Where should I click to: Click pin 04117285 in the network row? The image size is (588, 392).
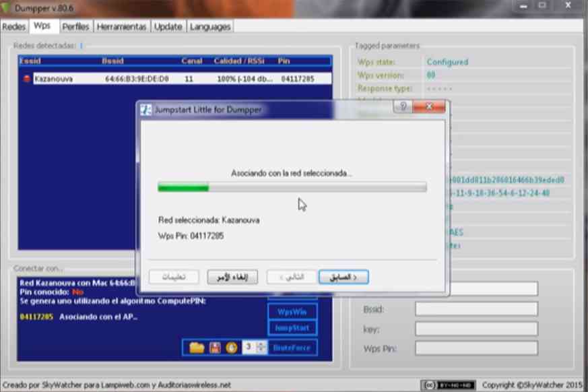pos(298,79)
